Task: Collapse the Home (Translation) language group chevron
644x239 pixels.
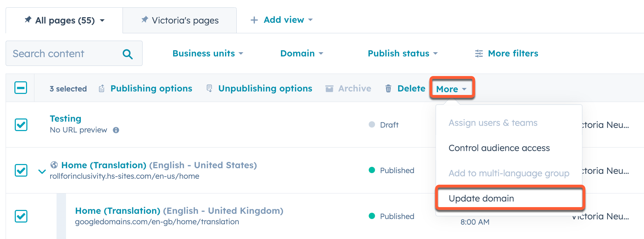Action: (42, 171)
